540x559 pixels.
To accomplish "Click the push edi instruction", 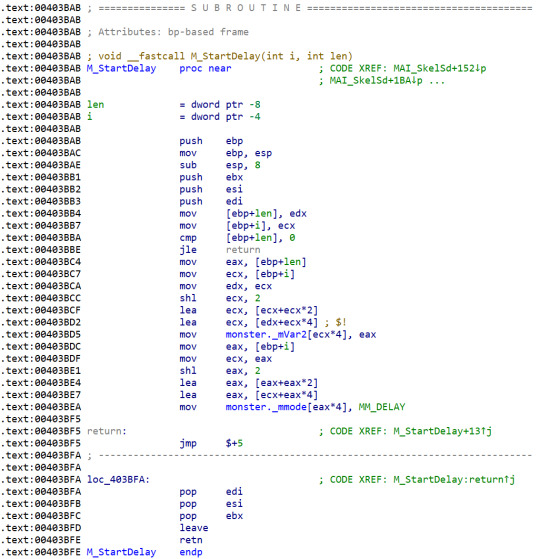I will click(x=211, y=201).
